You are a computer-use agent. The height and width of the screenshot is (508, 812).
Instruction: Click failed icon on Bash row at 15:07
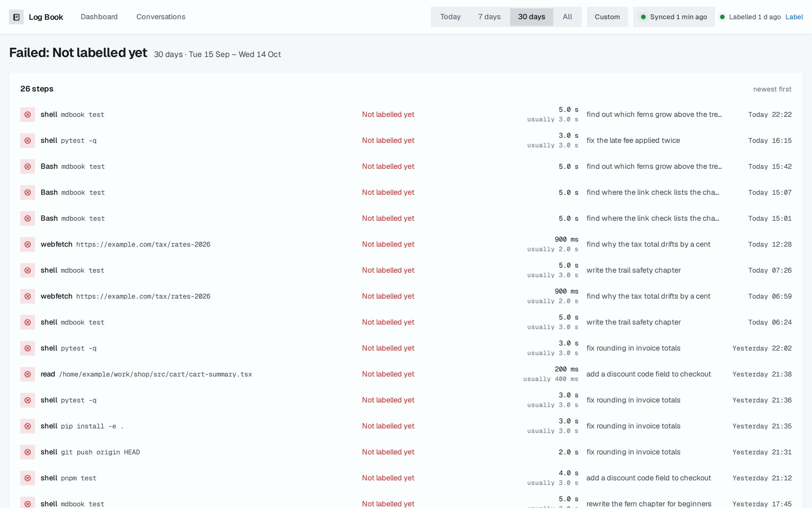click(x=28, y=192)
